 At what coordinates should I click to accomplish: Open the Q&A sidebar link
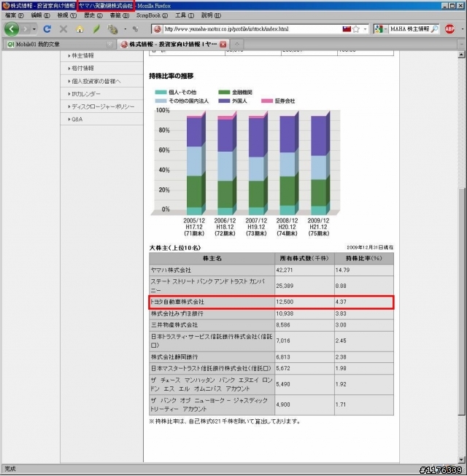coord(77,120)
